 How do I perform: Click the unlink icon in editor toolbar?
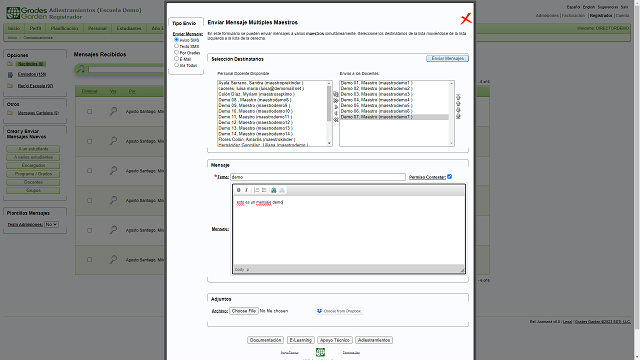point(282,190)
